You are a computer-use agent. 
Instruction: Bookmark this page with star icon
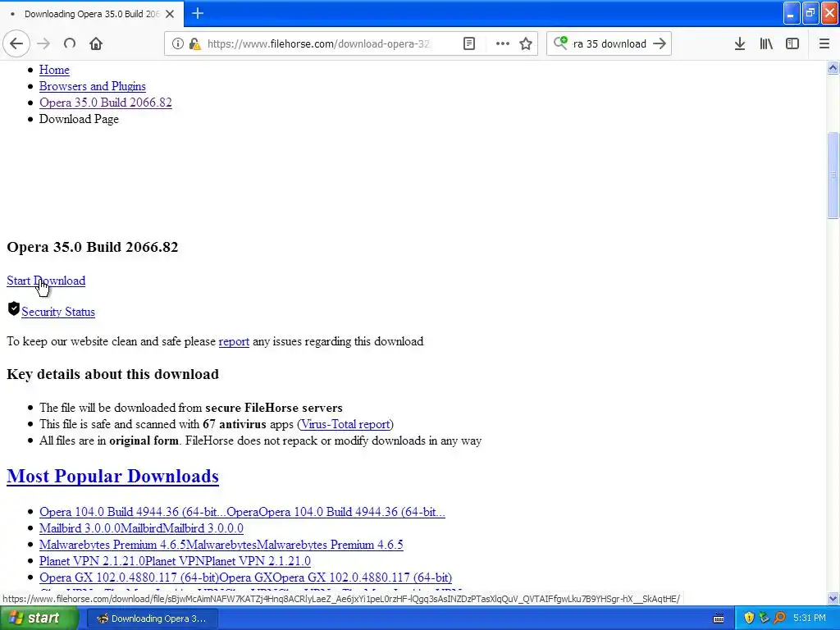click(x=526, y=43)
